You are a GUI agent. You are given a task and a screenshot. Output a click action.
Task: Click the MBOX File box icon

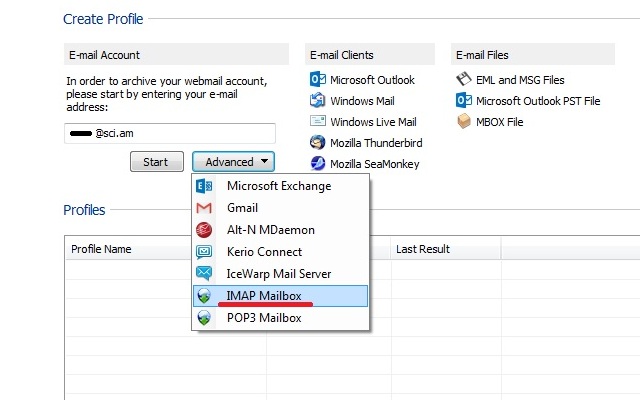tap(463, 121)
